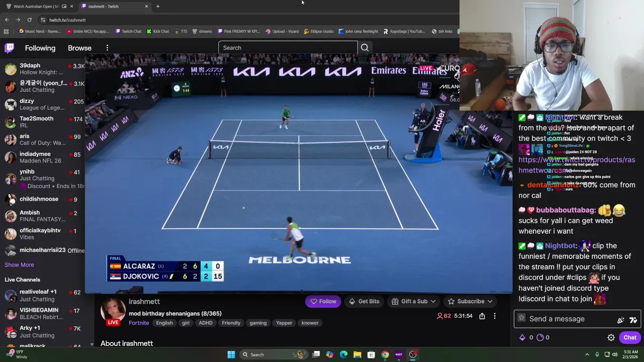Open the streams bookmark
The height and width of the screenshot is (362, 644).
(202, 31)
